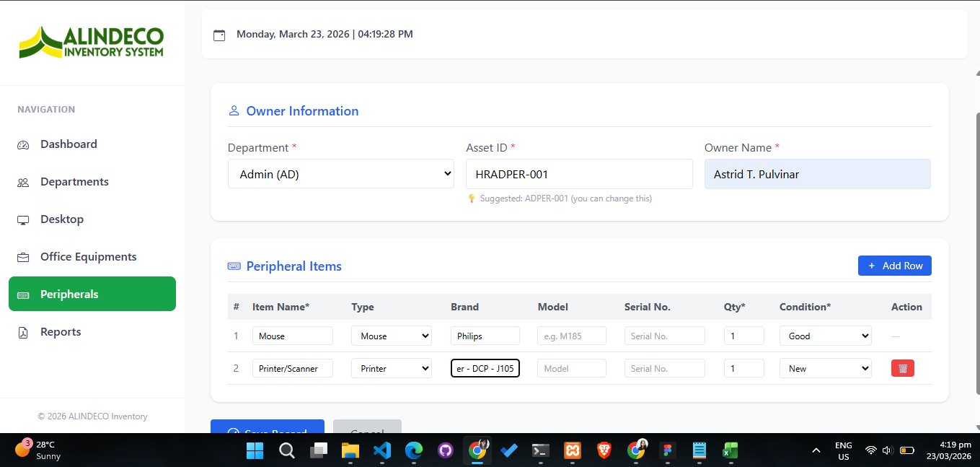Add a new peripheral row
This screenshot has width=980, height=467.
click(895, 266)
